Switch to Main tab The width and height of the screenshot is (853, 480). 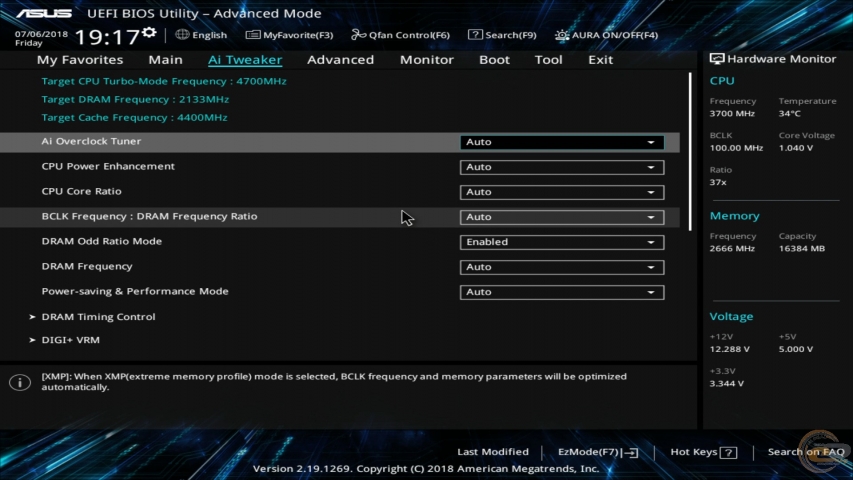point(165,60)
